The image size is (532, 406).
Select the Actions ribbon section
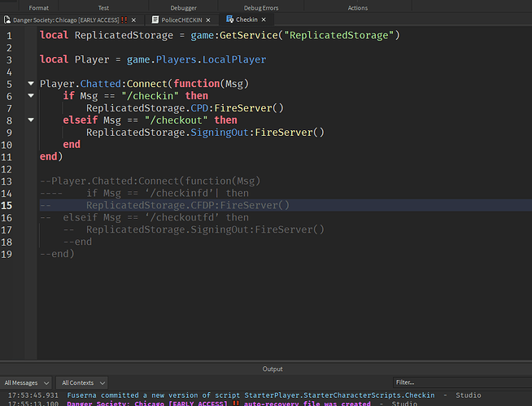[x=358, y=8]
